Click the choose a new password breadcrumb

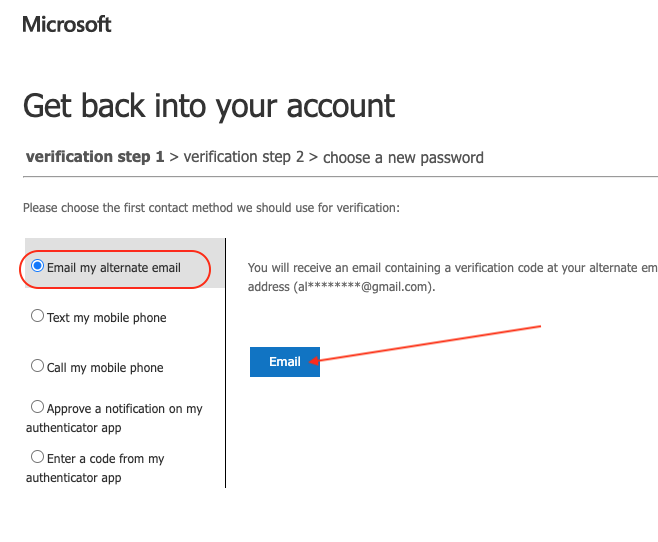[403, 158]
